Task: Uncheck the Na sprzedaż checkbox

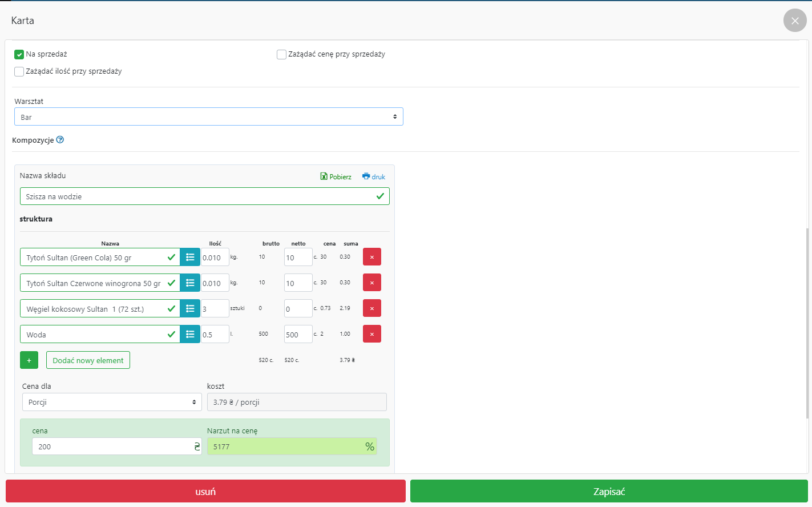Action: [19, 55]
